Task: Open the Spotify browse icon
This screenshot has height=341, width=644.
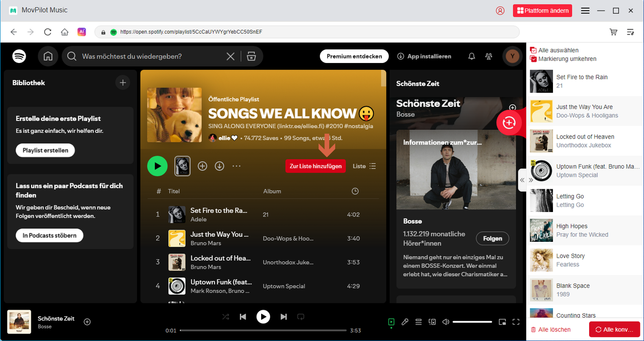Action: [252, 56]
